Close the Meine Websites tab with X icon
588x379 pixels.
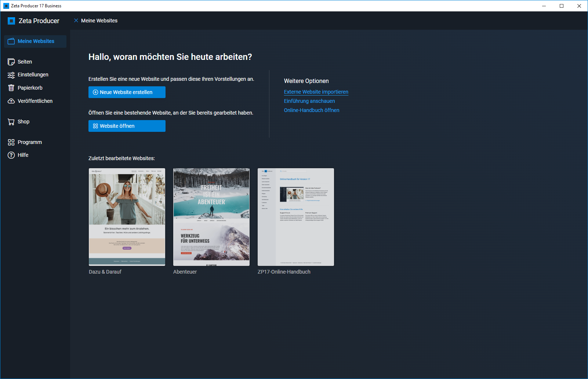pos(76,21)
